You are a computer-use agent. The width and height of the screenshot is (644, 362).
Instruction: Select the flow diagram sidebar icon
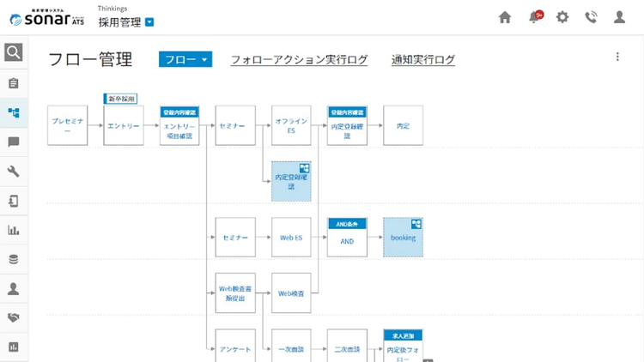click(x=14, y=112)
